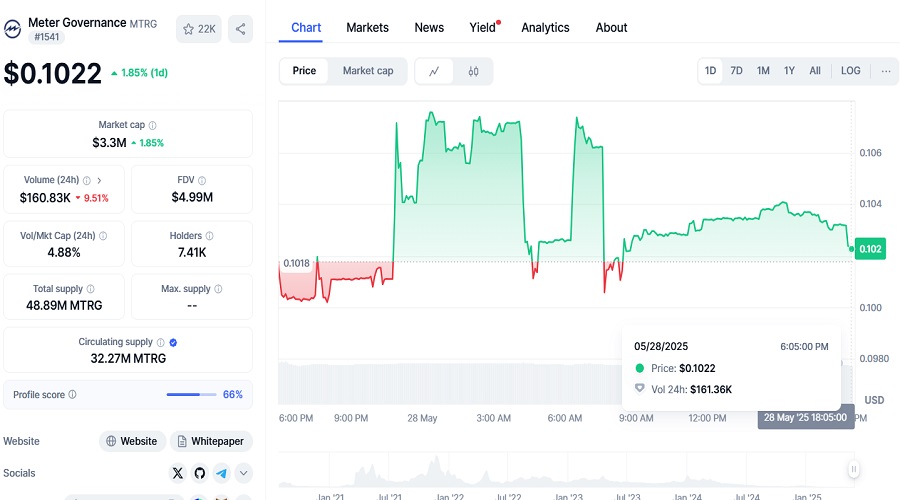Screen dimensions: 900x500
Task: Click the 32.27M MTRG circulating supply value
Action: tap(128, 359)
